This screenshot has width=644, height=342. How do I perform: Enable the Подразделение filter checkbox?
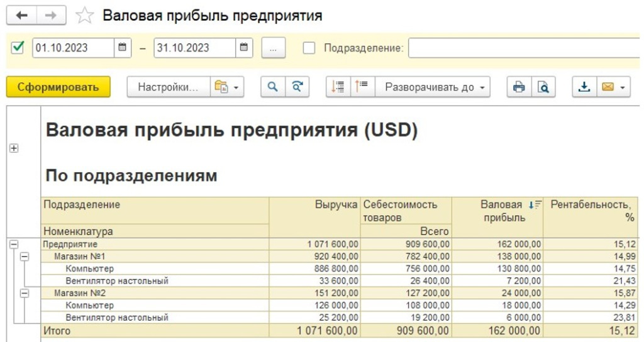pos(309,48)
